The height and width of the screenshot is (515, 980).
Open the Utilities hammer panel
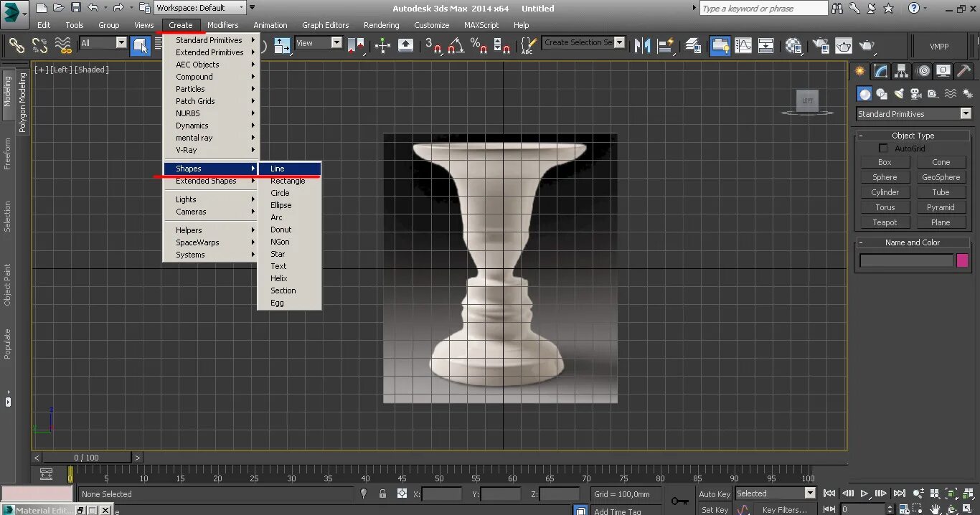click(963, 71)
